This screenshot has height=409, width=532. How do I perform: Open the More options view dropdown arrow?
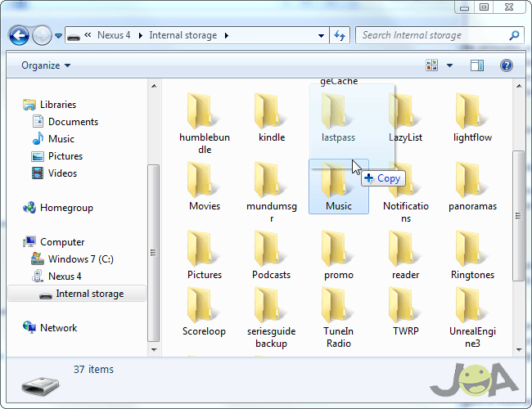click(449, 65)
